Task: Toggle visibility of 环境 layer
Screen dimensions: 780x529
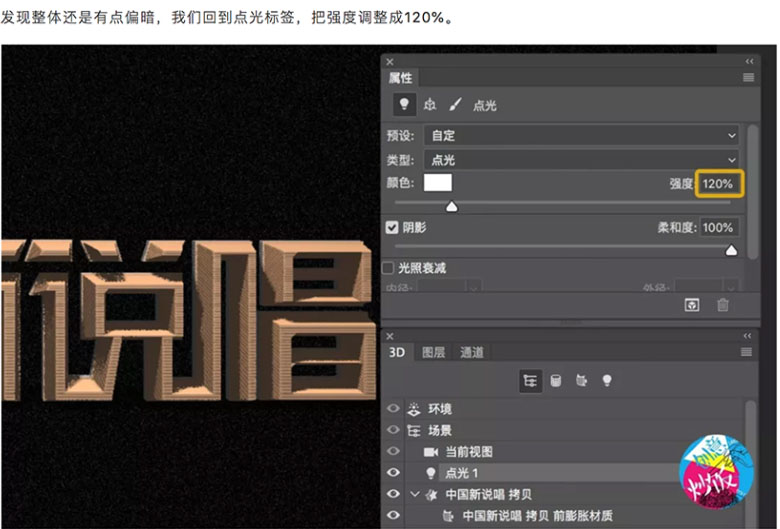Action: click(x=393, y=409)
